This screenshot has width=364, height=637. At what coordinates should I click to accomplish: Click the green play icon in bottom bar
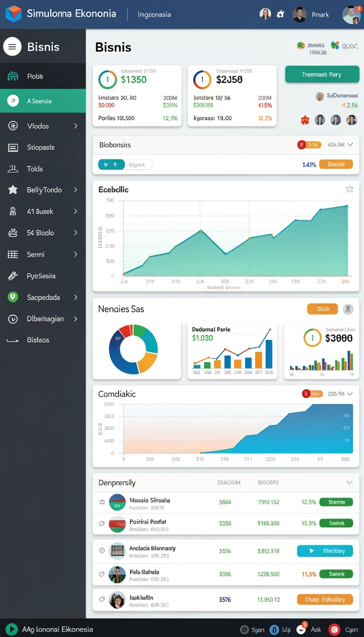point(11,629)
